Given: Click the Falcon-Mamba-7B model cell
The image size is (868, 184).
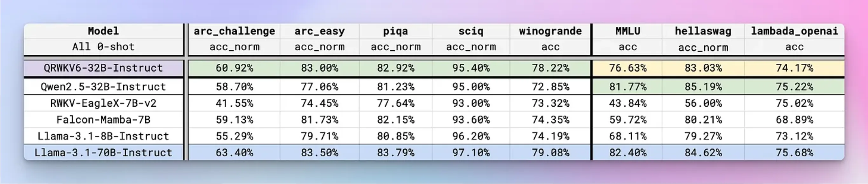Looking at the screenshot, I should (x=103, y=119).
